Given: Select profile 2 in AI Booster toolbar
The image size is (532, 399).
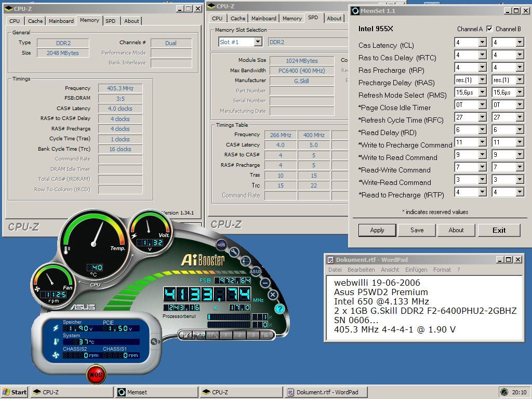Looking at the screenshot, I should 239,335.
